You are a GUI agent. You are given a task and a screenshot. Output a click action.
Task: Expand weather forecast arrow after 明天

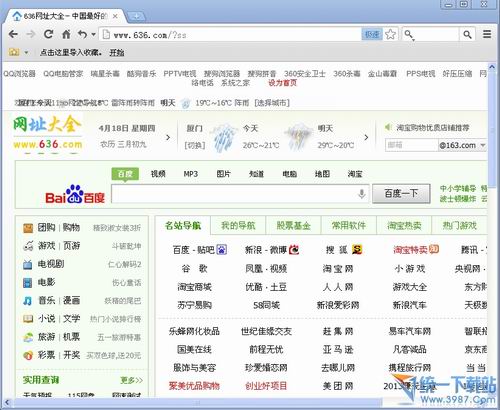pyautogui.click(x=366, y=137)
